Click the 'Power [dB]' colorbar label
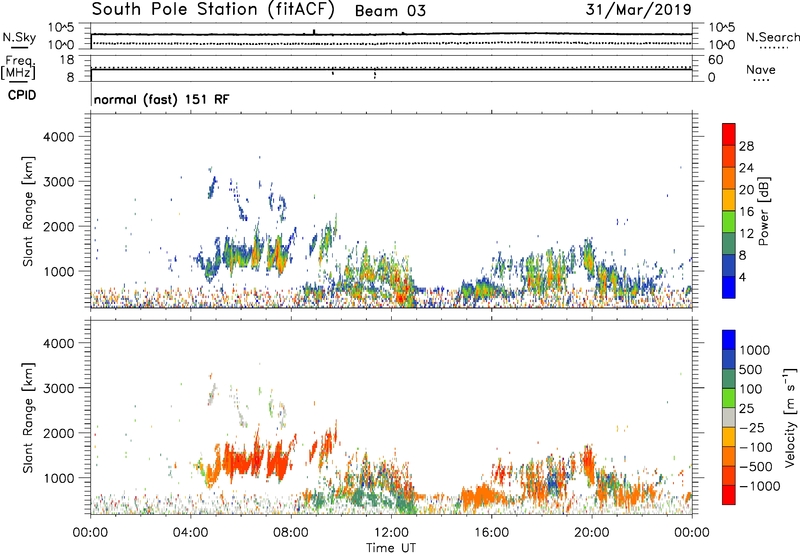Screen dimensions: 800x554 (x=763, y=211)
